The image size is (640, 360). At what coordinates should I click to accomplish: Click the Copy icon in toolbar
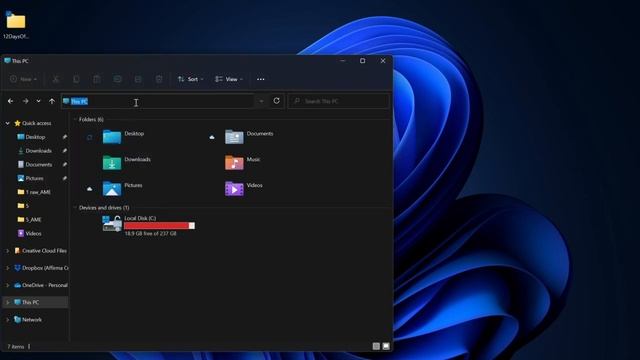(x=76, y=79)
